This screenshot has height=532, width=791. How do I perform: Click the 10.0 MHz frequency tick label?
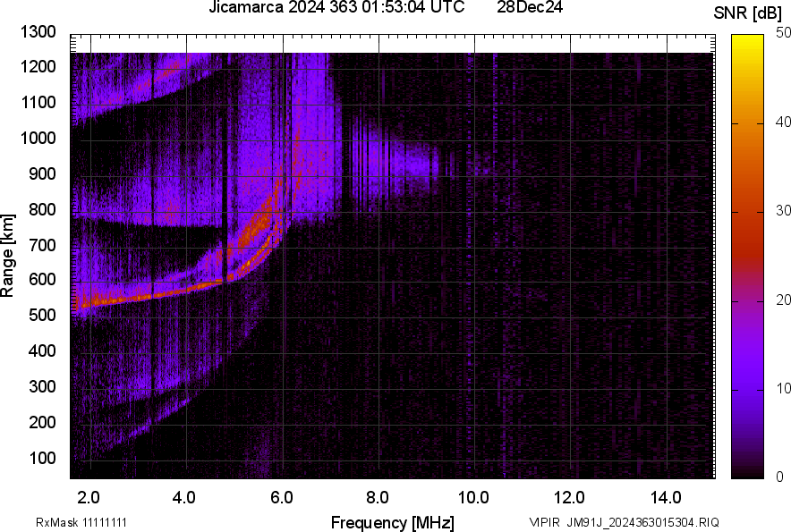[x=472, y=498]
